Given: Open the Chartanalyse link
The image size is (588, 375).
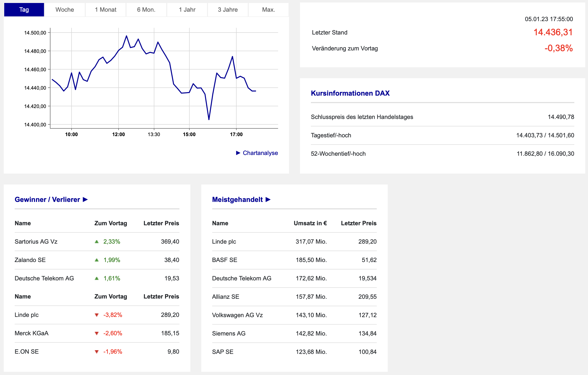Looking at the screenshot, I should (260, 153).
